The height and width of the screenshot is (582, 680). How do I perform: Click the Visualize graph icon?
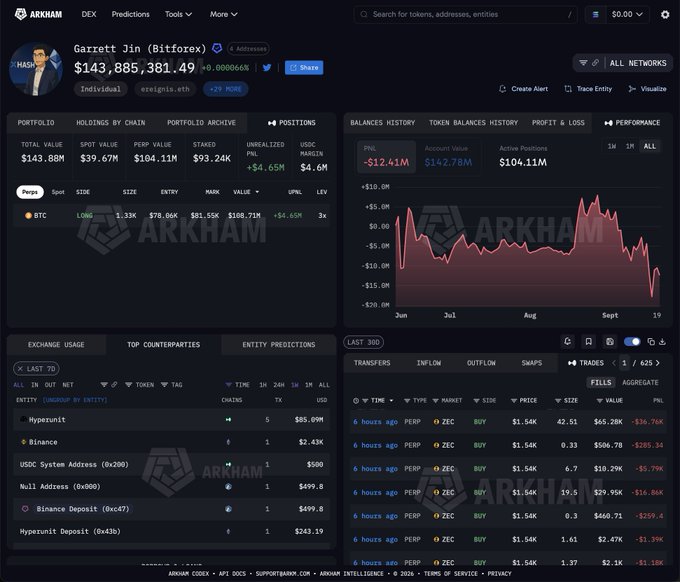click(632, 89)
